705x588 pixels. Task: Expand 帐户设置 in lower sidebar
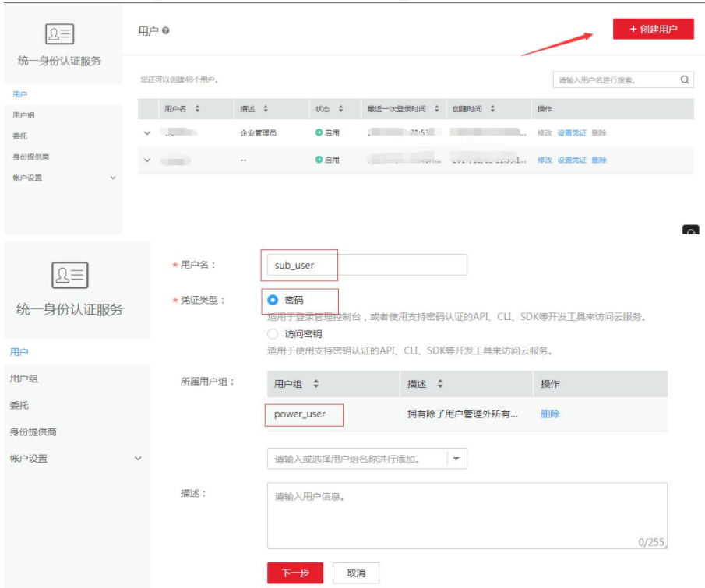[138, 459]
